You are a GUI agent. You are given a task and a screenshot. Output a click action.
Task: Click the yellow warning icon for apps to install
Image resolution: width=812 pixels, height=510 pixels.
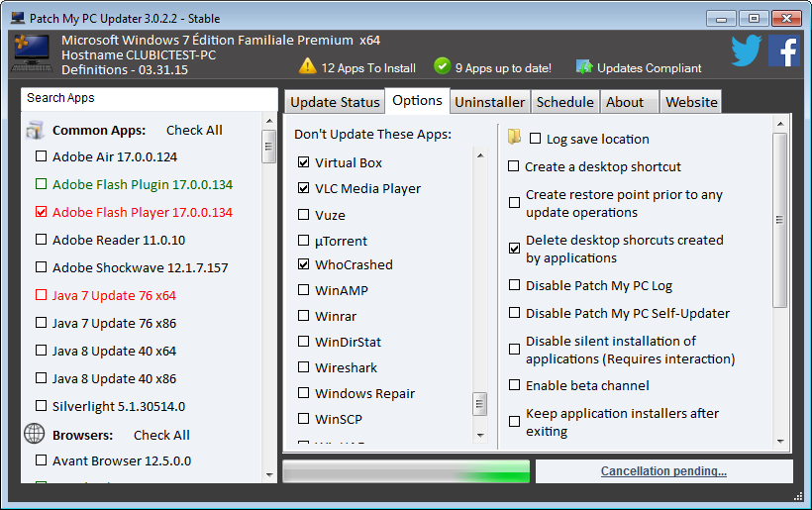pyautogui.click(x=308, y=66)
